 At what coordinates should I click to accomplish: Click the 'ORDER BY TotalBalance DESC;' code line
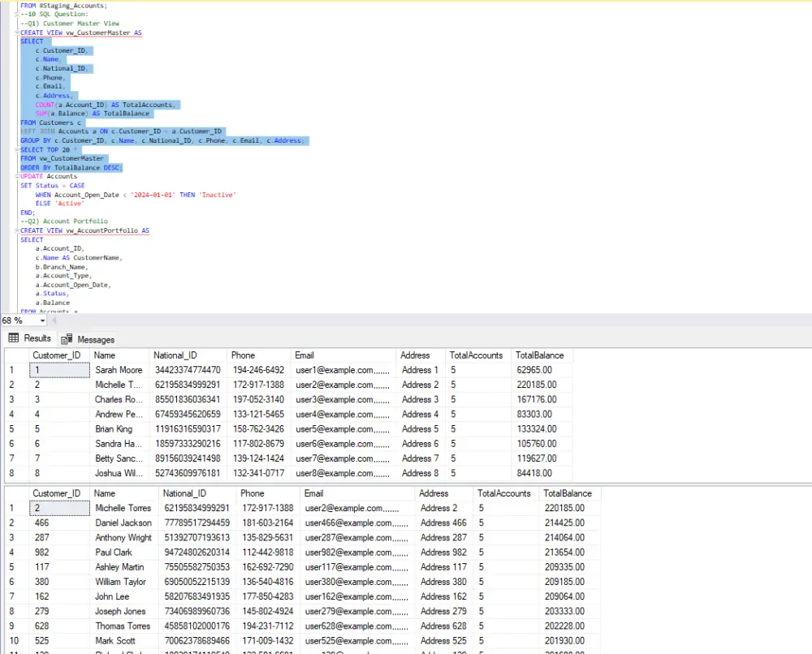(x=71, y=168)
